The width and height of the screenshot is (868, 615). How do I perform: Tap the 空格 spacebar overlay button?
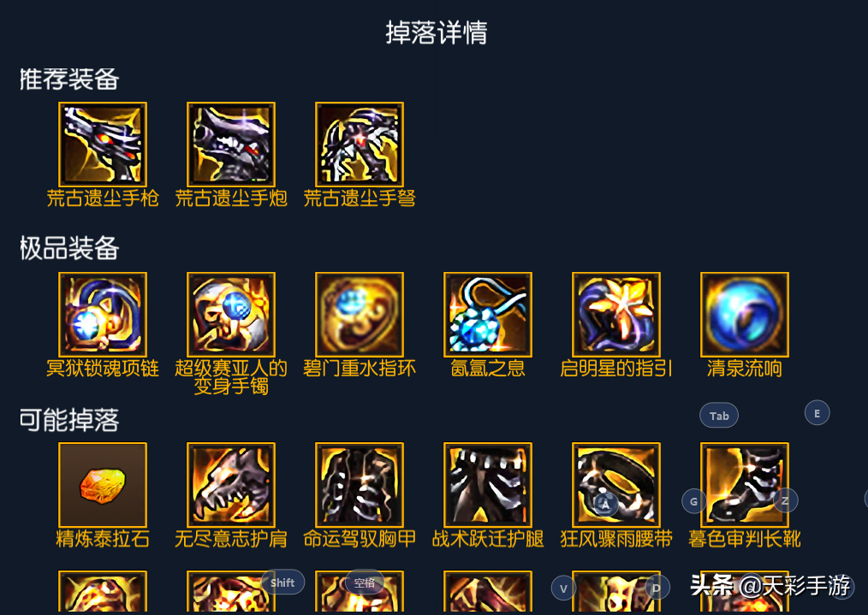tap(365, 582)
